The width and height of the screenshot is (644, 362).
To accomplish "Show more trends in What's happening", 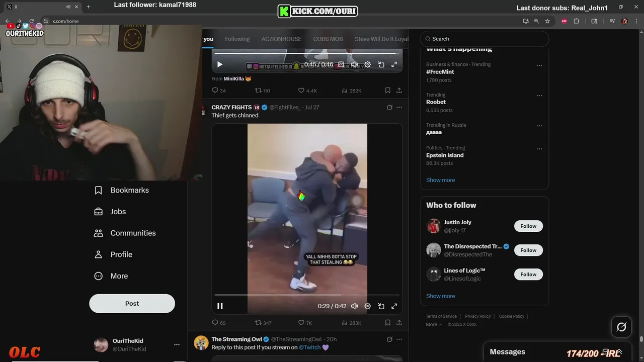I will 440,180.
